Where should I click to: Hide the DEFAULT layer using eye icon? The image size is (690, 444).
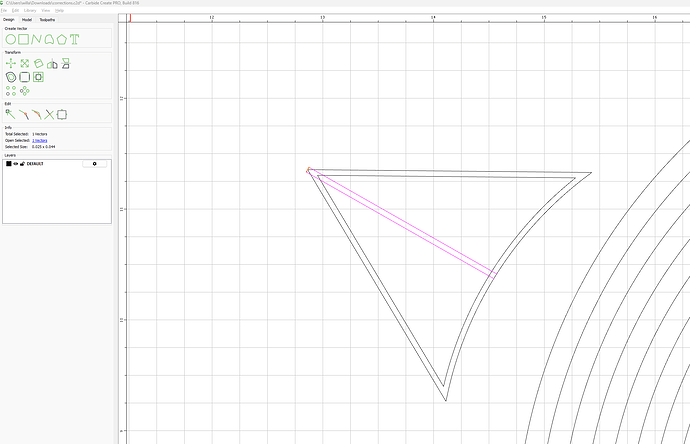[x=16, y=163]
